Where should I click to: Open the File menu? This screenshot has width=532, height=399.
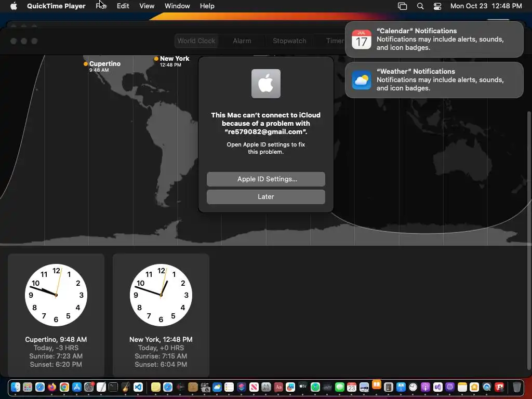click(101, 6)
